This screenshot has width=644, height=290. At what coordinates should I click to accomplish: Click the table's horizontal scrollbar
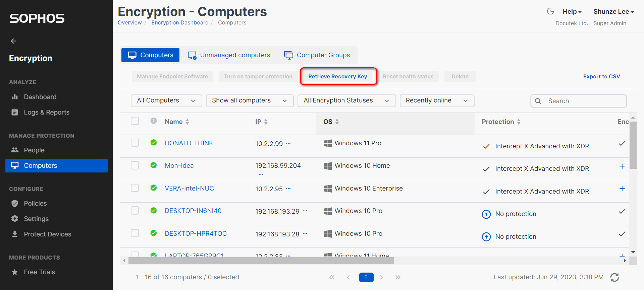pos(261,261)
